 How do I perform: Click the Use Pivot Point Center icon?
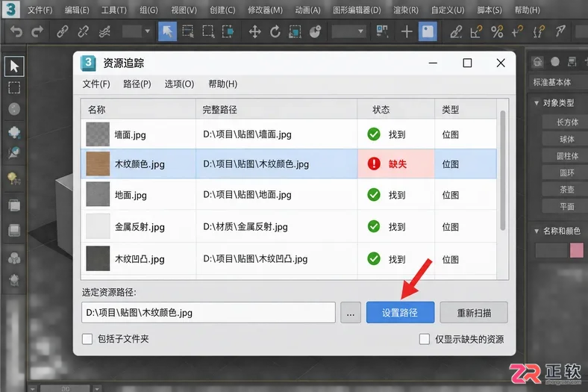[382, 31]
